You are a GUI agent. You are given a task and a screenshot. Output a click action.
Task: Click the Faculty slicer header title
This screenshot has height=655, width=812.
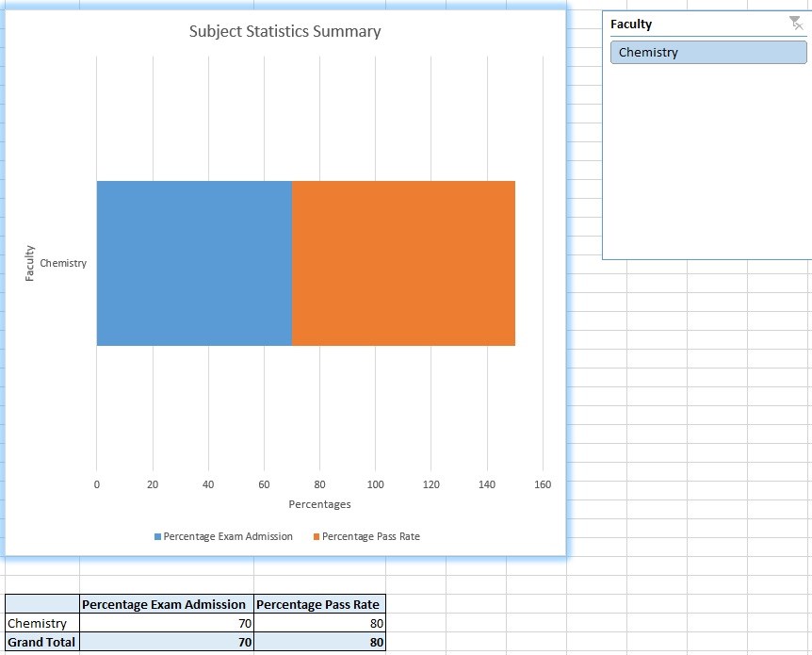click(x=631, y=25)
